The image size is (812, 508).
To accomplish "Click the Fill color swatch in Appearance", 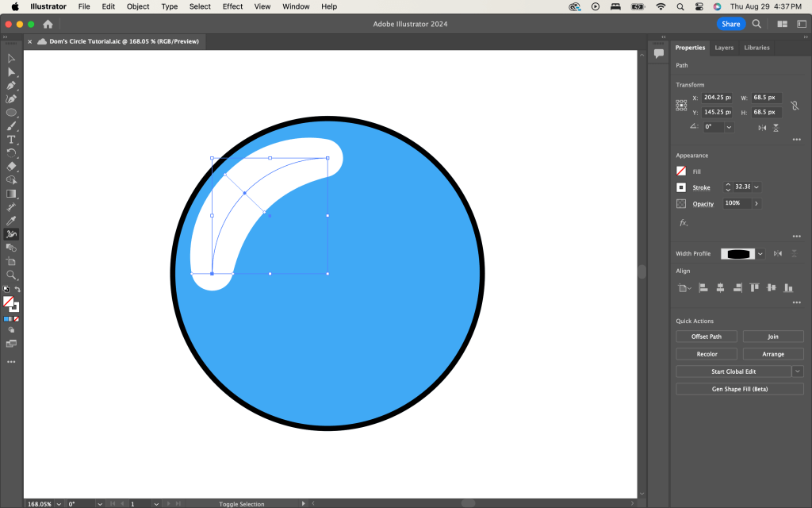I will [681, 171].
